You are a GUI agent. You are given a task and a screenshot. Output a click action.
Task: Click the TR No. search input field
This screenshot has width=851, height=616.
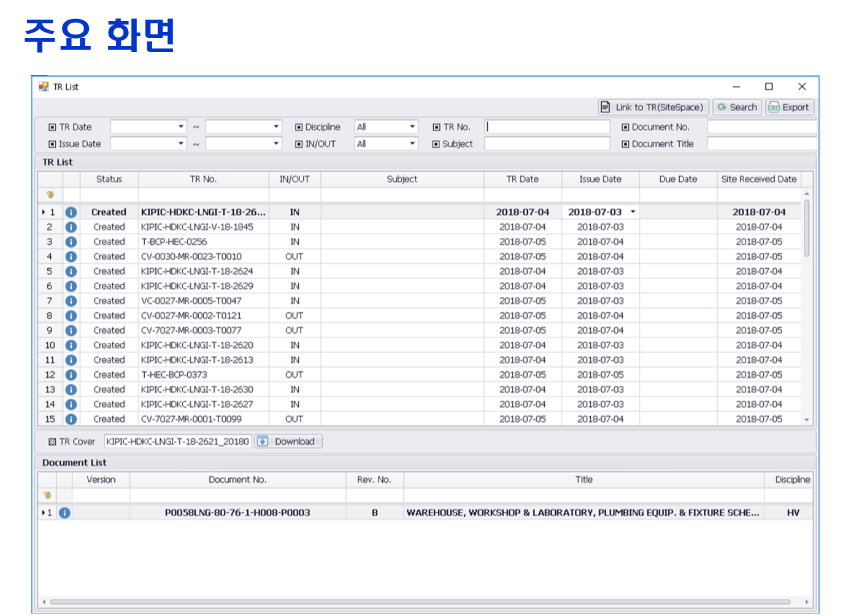pos(547,127)
